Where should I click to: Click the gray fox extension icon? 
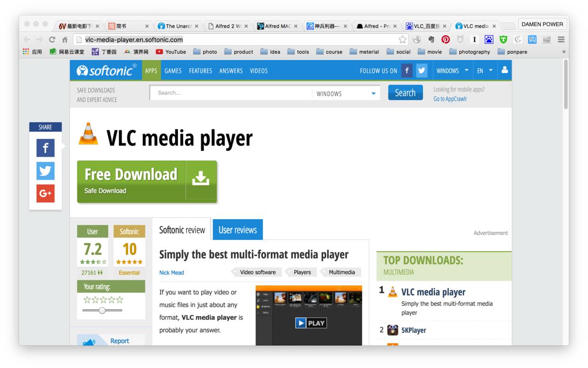pyautogui.click(x=460, y=39)
